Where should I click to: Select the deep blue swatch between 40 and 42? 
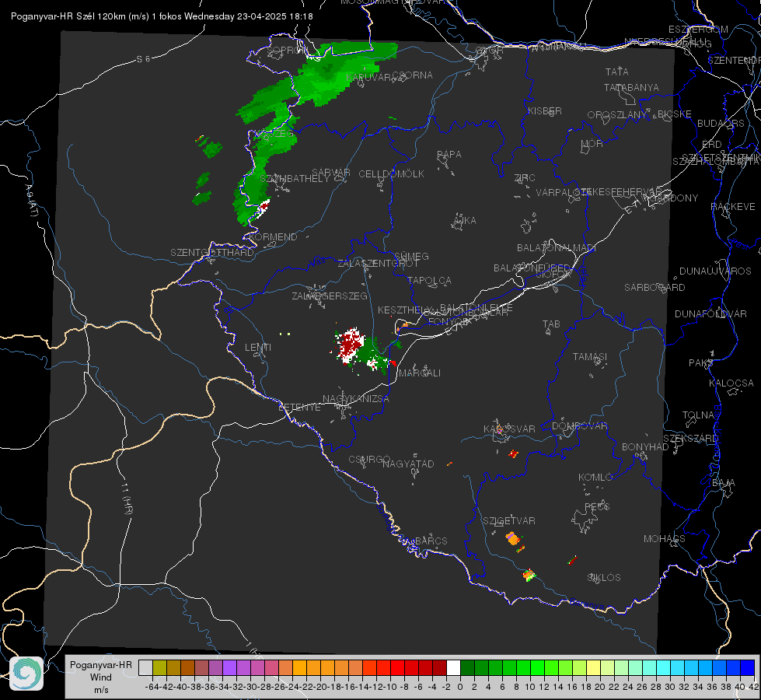coord(748,667)
